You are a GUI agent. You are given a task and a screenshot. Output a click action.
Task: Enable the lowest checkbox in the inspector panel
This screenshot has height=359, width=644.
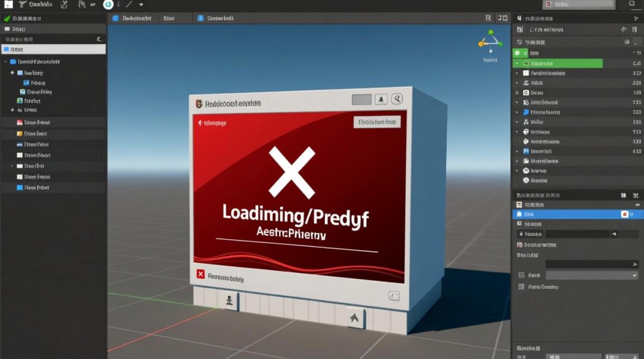(521, 287)
